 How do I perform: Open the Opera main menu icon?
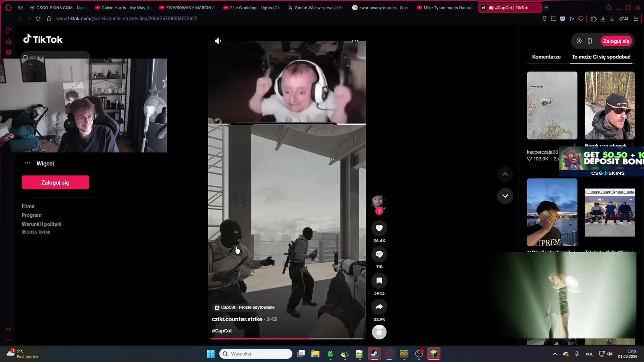(x=8, y=8)
